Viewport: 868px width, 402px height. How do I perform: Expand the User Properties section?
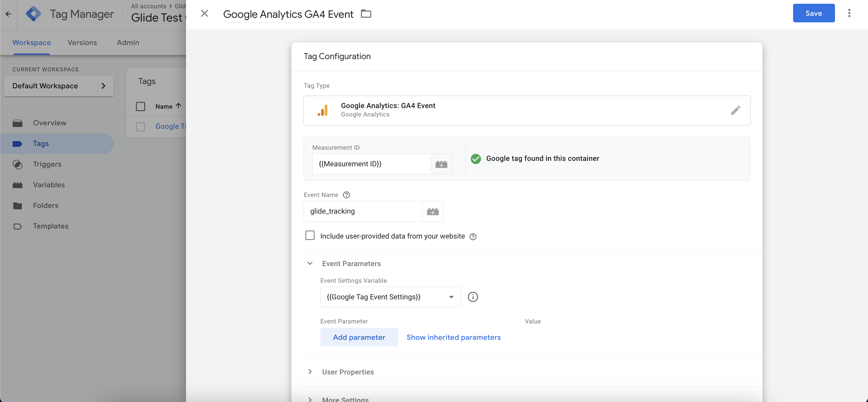310,372
